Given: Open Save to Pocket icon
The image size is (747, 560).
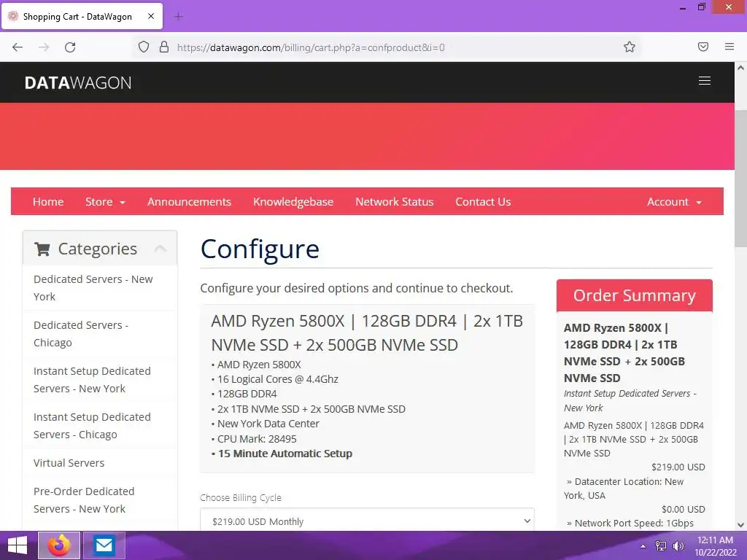Looking at the screenshot, I should click(x=703, y=47).
